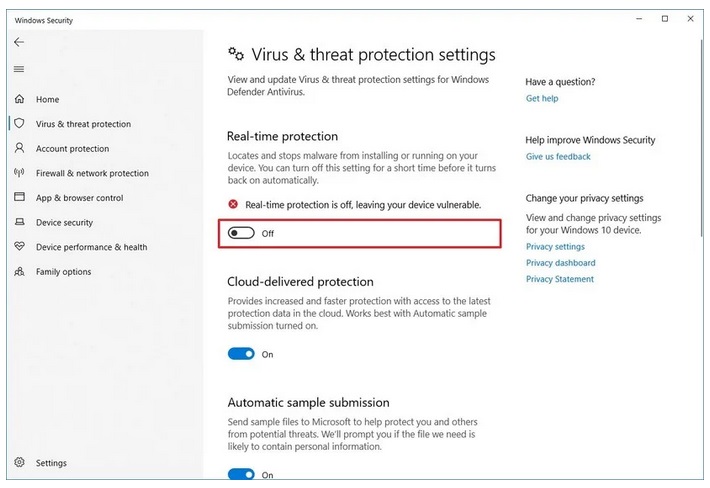Image resolution: width=710 pixels, height=488 pixels.
Task: Click the Account protection person icon
Action: 19,148
